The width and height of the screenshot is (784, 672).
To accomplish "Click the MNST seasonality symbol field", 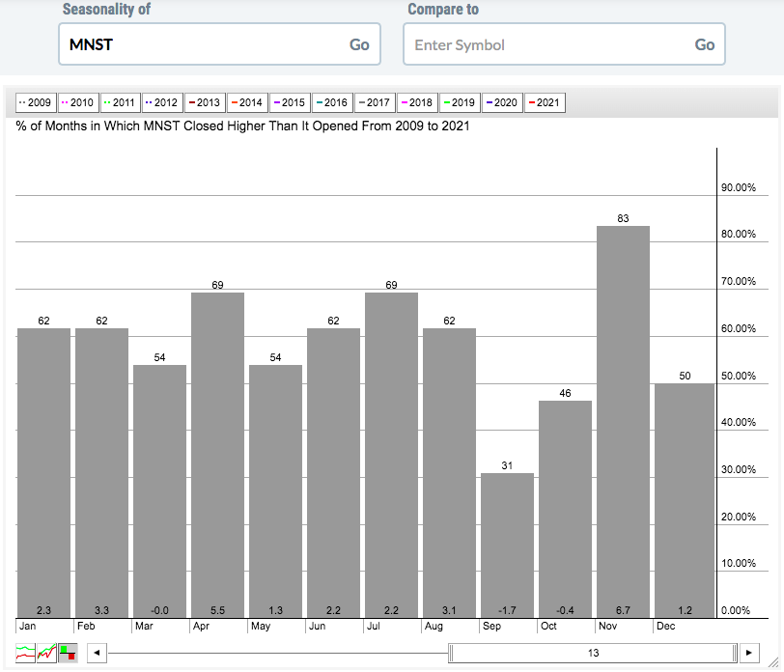I will tap(203, 44).
